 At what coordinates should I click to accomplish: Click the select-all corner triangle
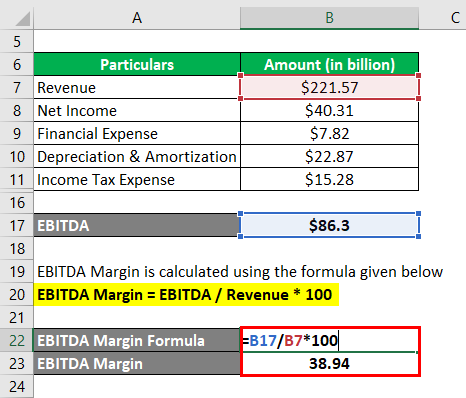(x=23, y=19)
